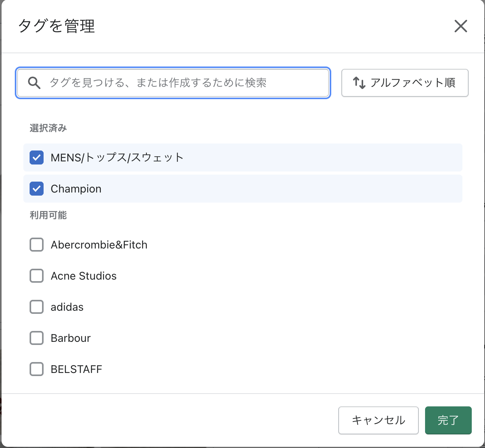Uncheck the Champion tag checkbox
The image size is (485, 448).
37,189
